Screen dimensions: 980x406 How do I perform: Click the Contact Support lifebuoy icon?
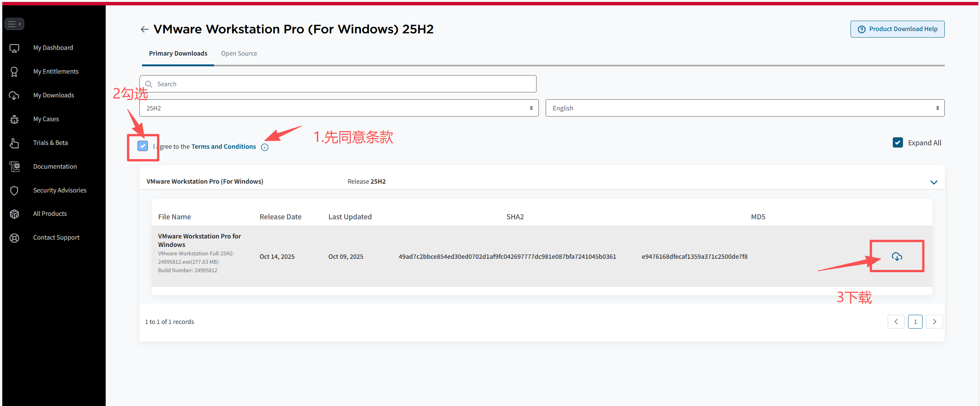(14, 238)
